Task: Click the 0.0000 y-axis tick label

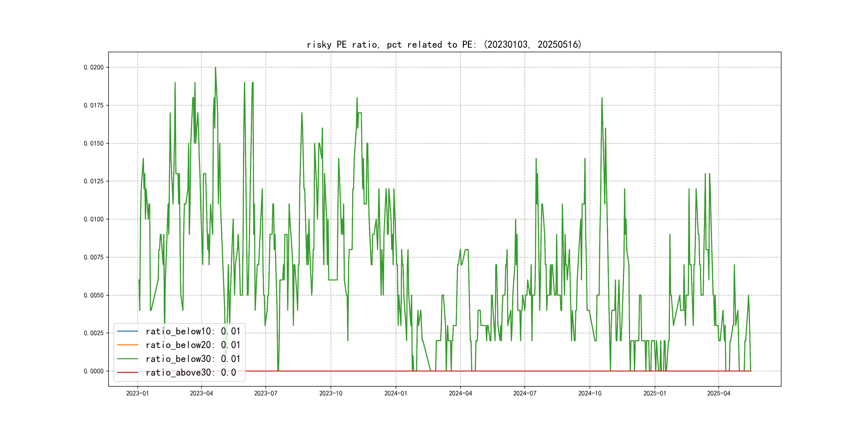Action: tap(94, 371)
